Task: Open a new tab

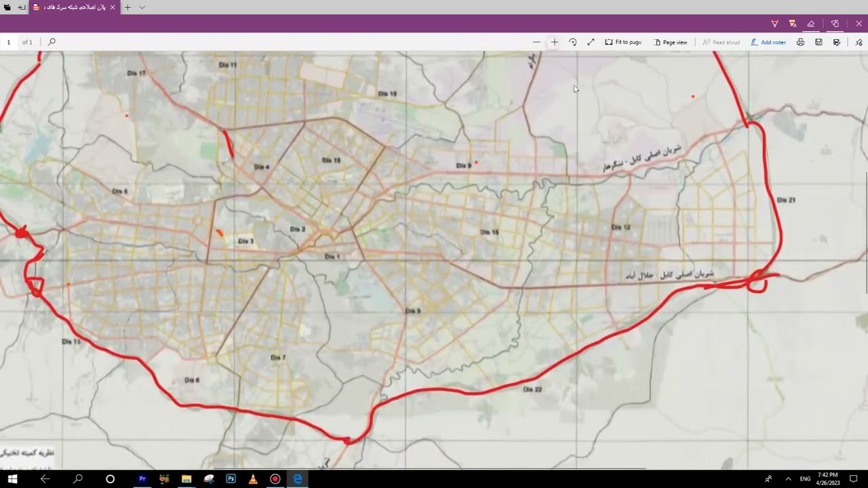Action: pyautogui.click(x=127, y=7)
